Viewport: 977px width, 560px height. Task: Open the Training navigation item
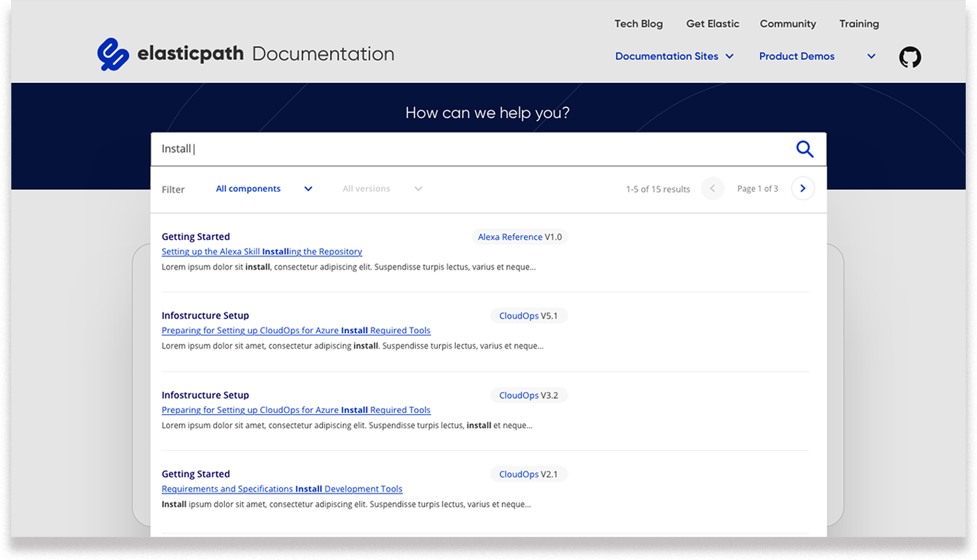859,23
